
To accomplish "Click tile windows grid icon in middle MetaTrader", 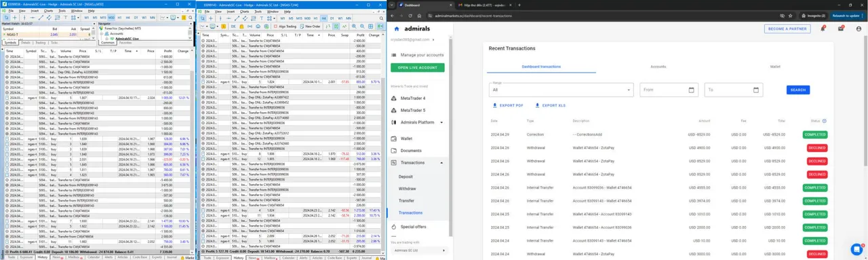I will pyautogui.click(x=371, y=26).
